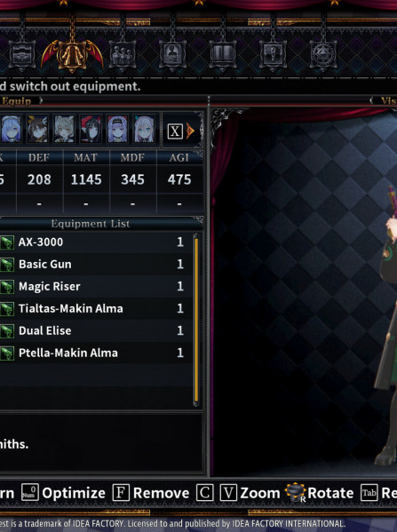
Task: Open the character profile portrait icon
Action: (172, 55)
